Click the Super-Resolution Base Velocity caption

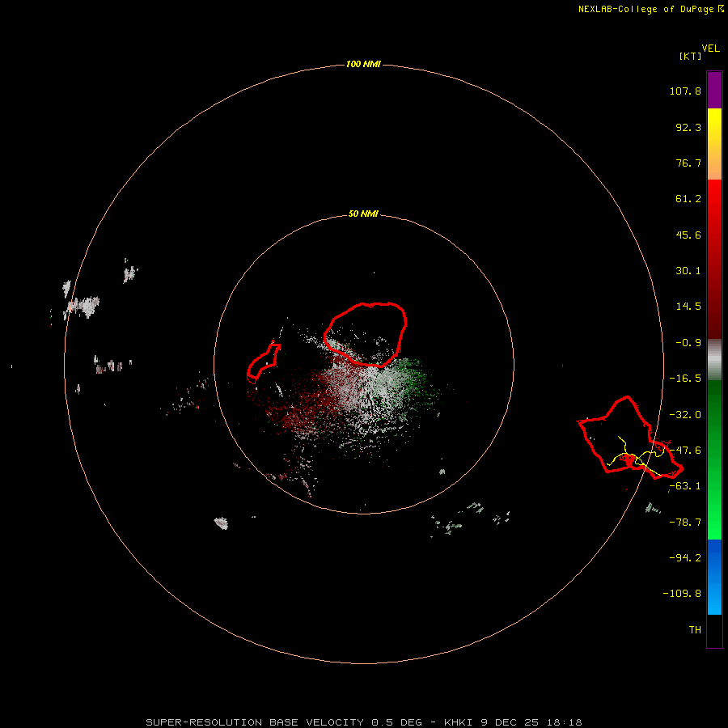tap(363, 722)
